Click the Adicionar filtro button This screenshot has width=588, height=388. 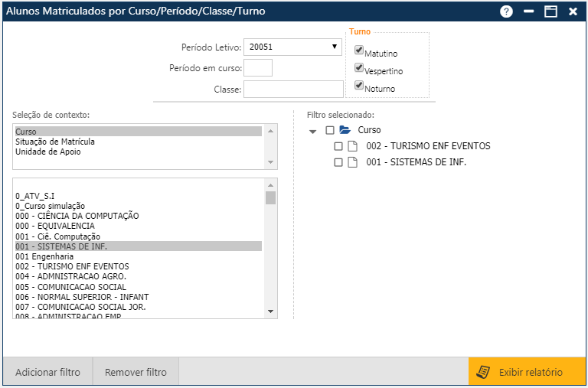[47, 373]
